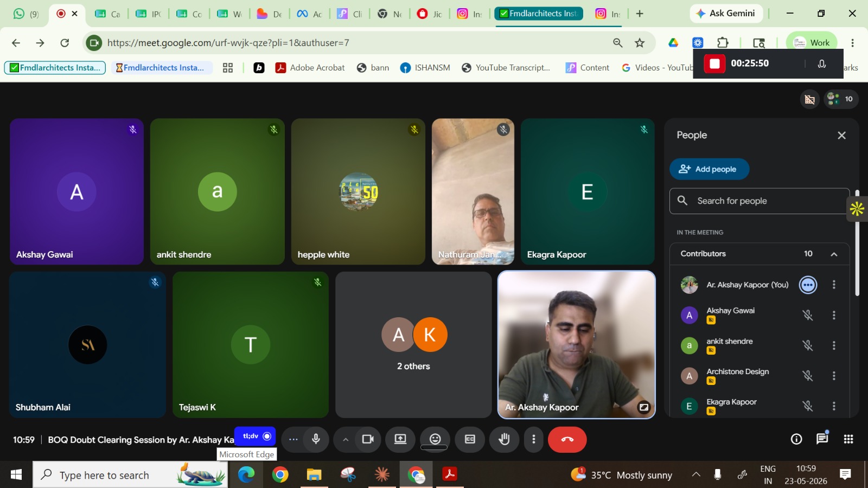
Task: Turn off camera in meeting controls
Action: 368,439
